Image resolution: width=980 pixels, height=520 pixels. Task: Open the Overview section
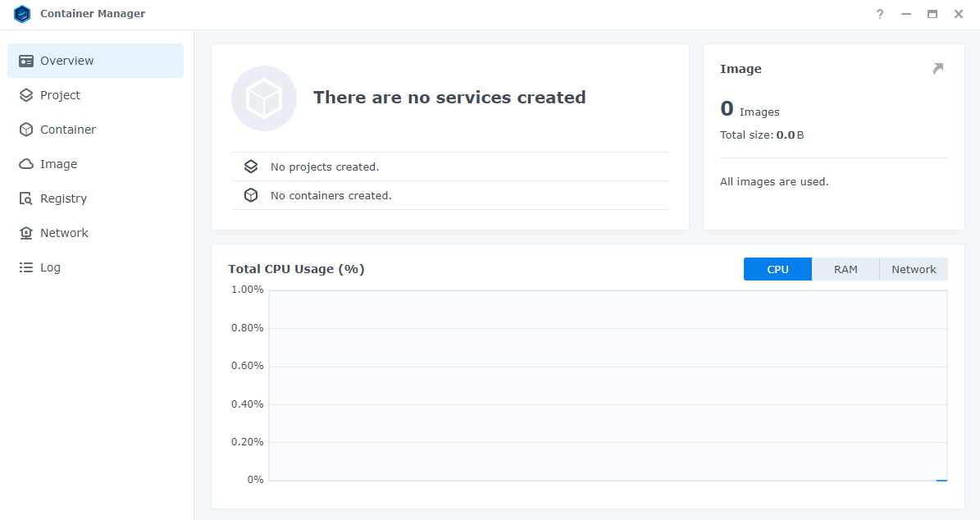pyautogui.click(x=96, y=61)
